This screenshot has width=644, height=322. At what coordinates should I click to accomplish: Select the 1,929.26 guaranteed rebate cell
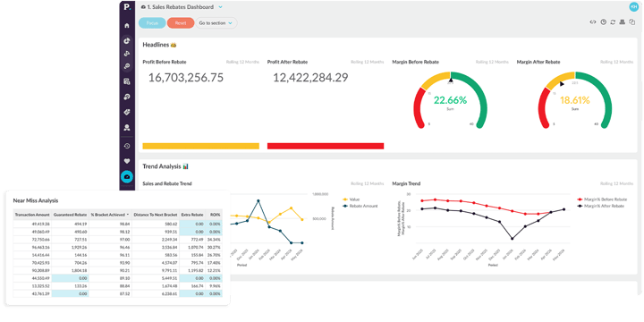(71, 247)
